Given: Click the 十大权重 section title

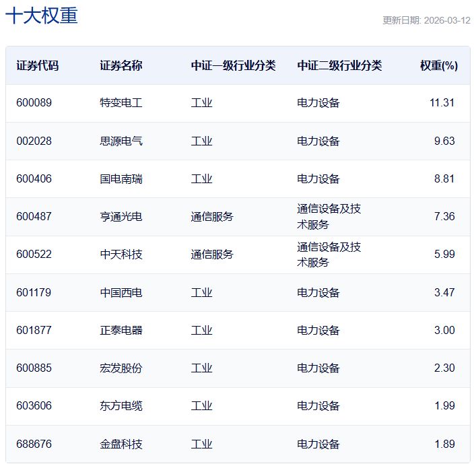Looking at the screenshot, I should point(42,15).
